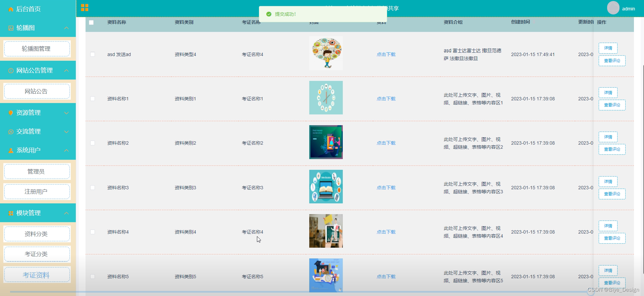Viewport: 644px width, 296px height.
Task: Open 资料分类 menu item
Action: click(x=37, y=234)
